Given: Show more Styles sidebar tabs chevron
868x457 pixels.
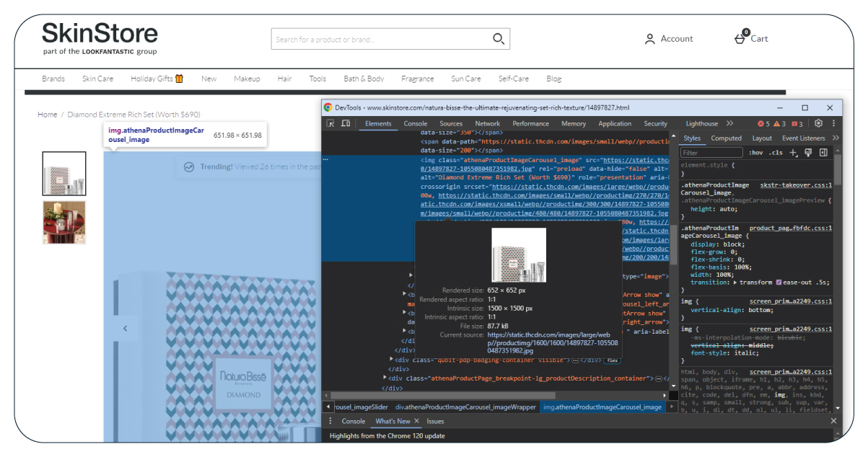Looking at the screenshot, I should click(835, 138).
